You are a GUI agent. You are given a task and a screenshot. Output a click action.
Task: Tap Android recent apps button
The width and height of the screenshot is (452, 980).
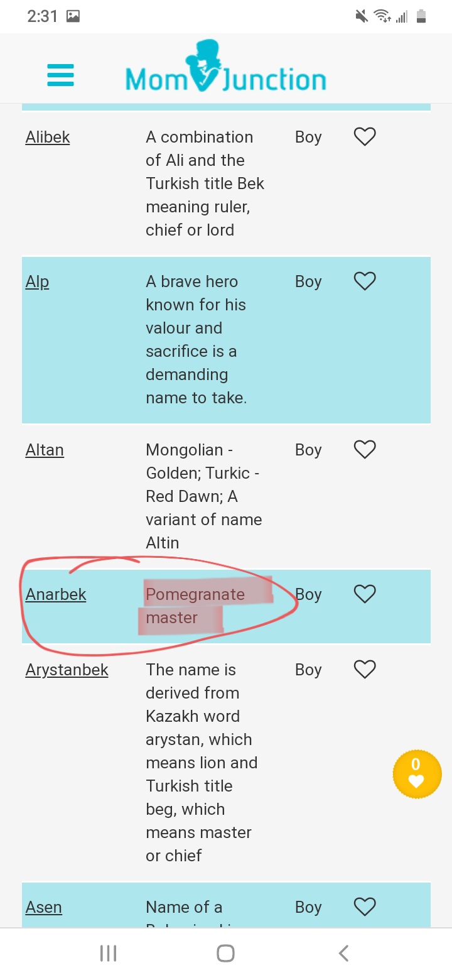[x=109, y=954]
